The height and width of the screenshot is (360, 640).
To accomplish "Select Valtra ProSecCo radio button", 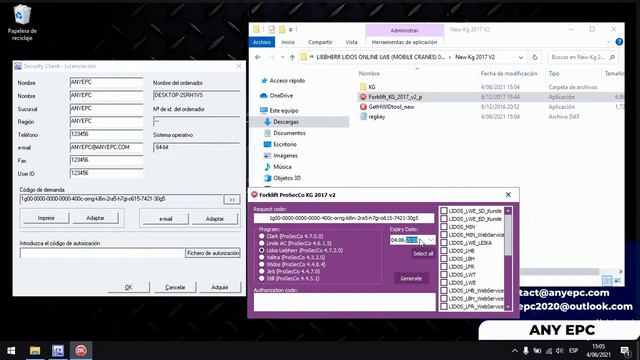I will tap(262, 258).
